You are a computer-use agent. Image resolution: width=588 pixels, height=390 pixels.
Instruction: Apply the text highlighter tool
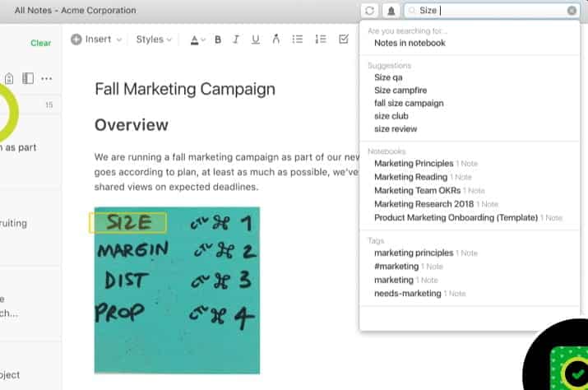pyautogui.click(x=276, y=39)
